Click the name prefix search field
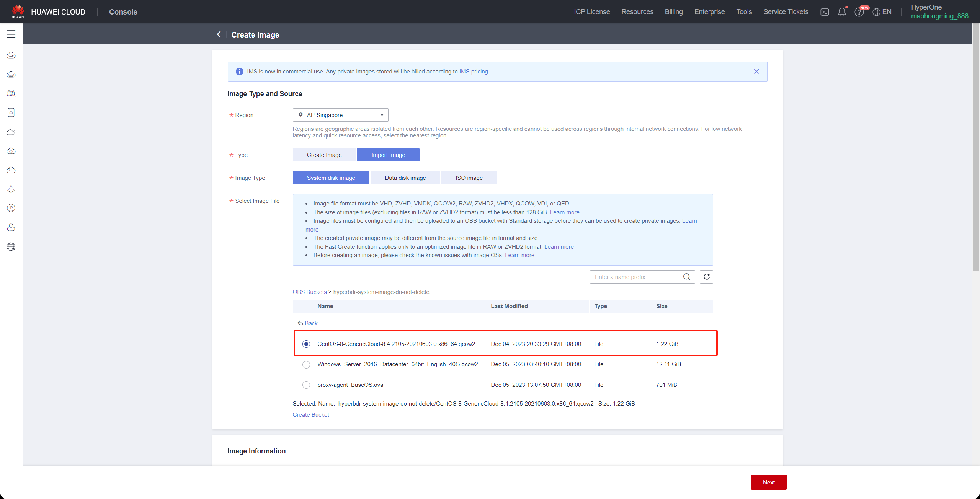 pyautogui.click(x=635, y=277)
